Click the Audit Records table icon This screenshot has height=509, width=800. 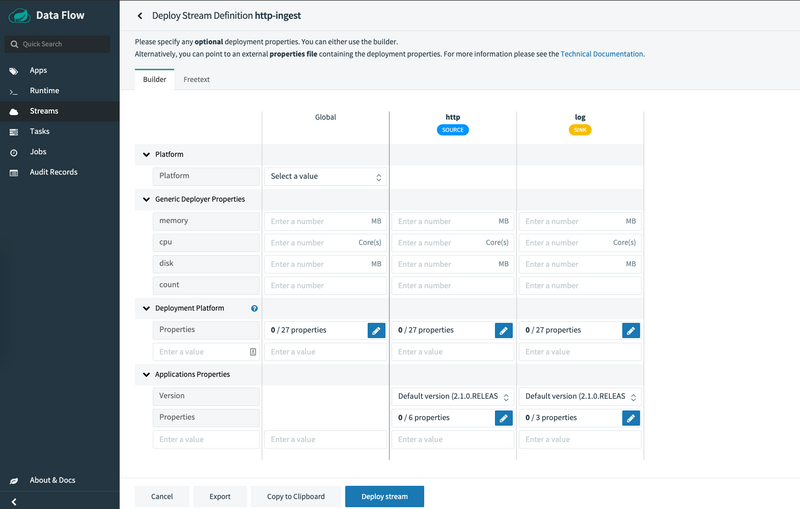pyautogui.click(x=14, y=173)
